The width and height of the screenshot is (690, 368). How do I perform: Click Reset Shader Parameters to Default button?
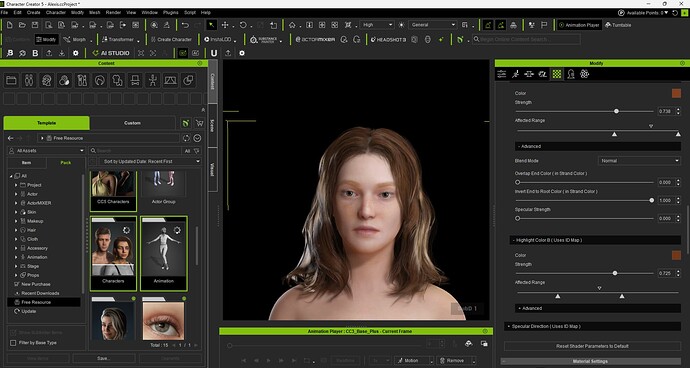pos(592,346)
